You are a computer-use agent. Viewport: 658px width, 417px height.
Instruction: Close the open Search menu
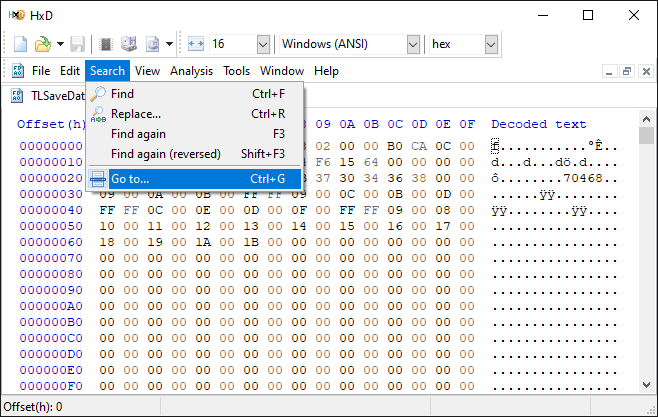pyautogui.click(x=107, y=71)
